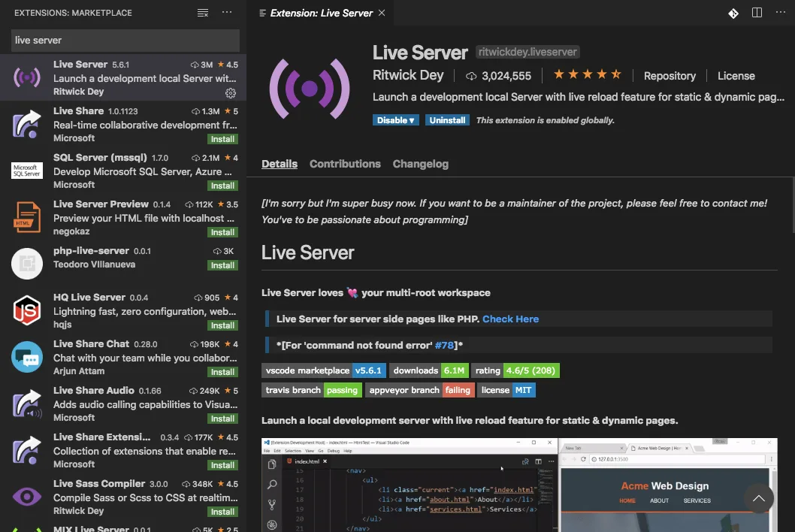Clear extensions search results icon
795x532 pixels.
[x=203, y=13]
